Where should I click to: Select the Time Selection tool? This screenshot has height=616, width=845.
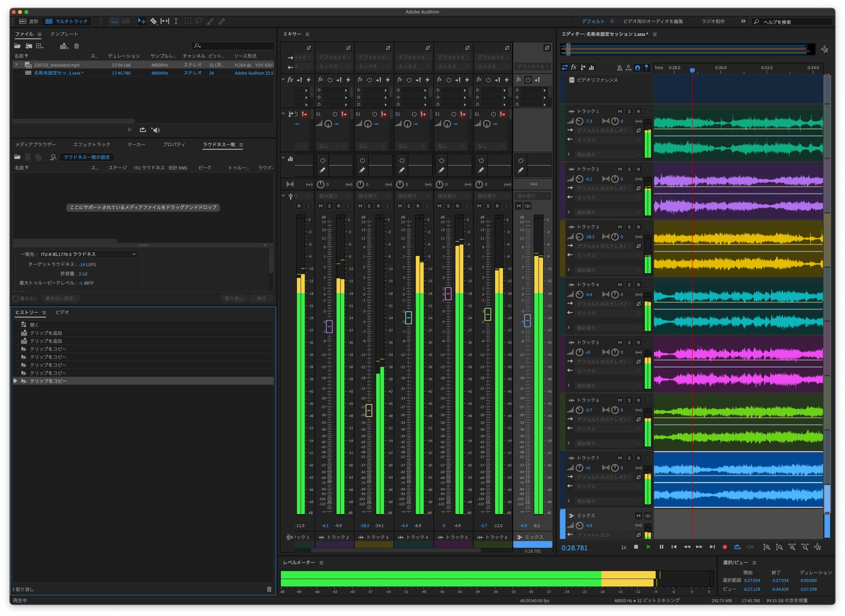(176, 21)
